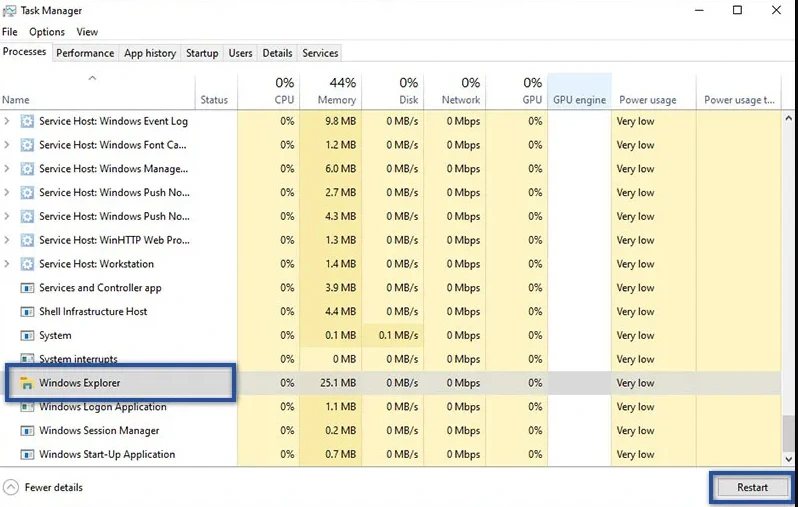Click the Windows Session Manager icon
Viewport: 798px width, 507px height.
point(27,431)
